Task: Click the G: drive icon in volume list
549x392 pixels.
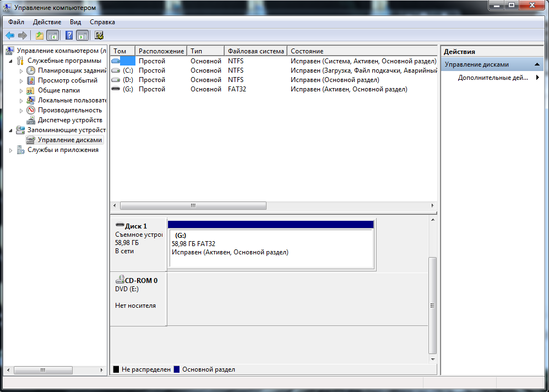Action: click(116, 89)
